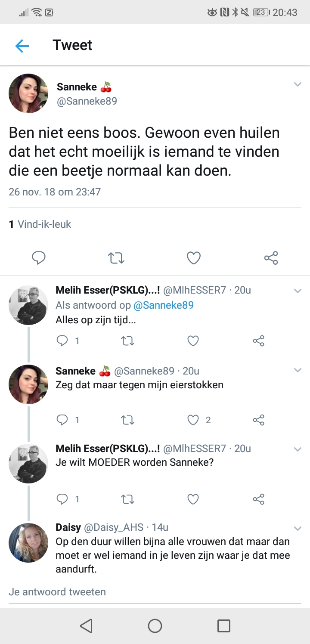Like the 'Alles op zijn tijd...' reply
Viewport: 310px width, 644px height.
[193, 341]
